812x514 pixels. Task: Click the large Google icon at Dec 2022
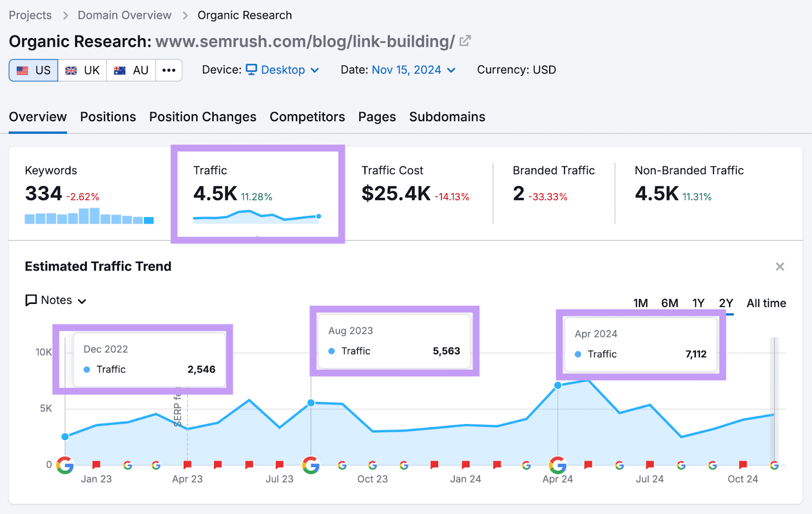pyautogui.click(x=65, y=465)
